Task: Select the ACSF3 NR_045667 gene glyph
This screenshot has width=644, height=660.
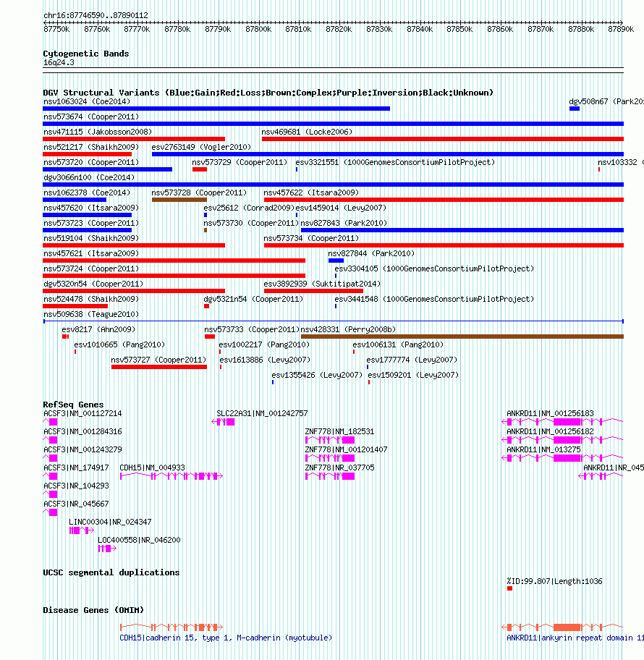Action: pyautogui.click(x=50, y=512)
